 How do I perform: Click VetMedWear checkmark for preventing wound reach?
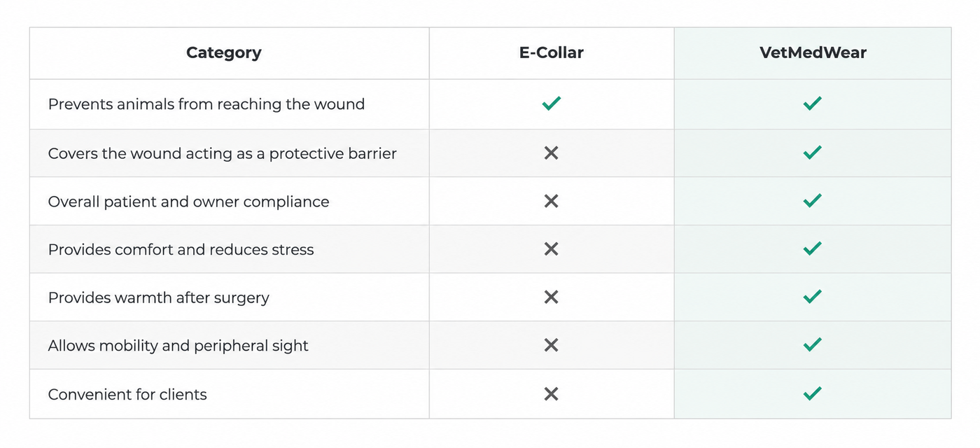pyautogui.click(x=812, y=104)
